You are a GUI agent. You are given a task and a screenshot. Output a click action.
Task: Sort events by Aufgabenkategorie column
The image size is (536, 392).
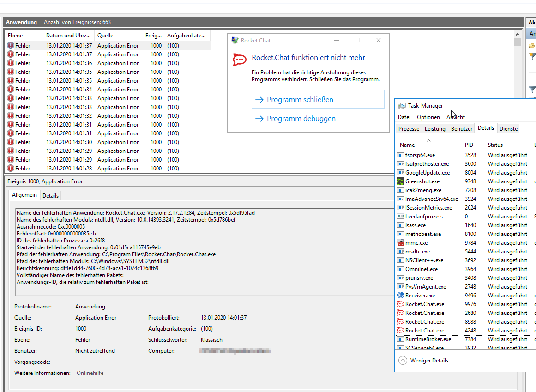tap(187, 36)
